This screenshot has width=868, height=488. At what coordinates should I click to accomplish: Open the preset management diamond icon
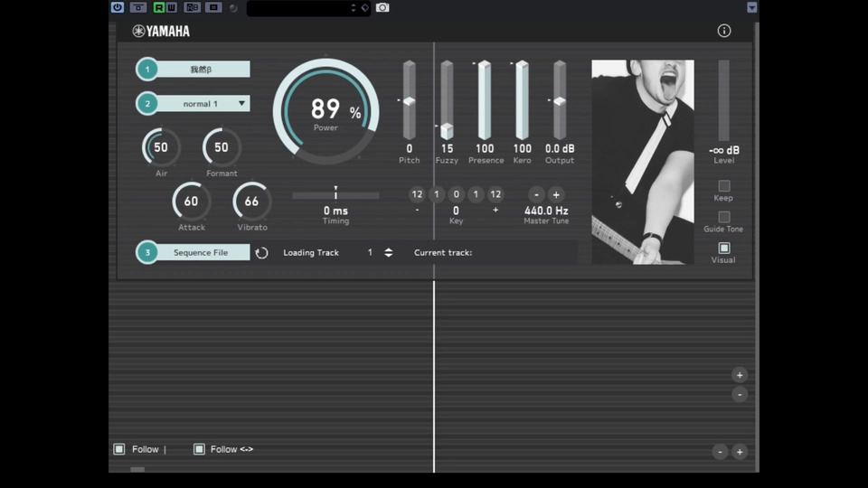click(364, 8)
